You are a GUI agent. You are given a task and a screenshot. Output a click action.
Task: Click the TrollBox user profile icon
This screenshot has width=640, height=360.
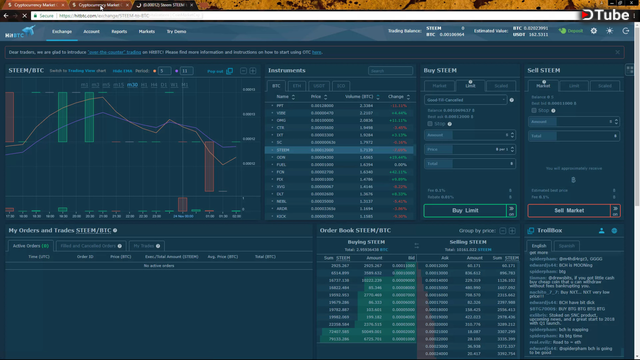coord(601,231)
